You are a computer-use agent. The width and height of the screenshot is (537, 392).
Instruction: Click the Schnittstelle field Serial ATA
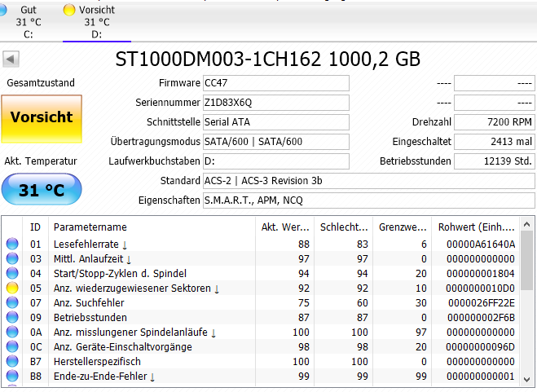click(x=276, y=122)
